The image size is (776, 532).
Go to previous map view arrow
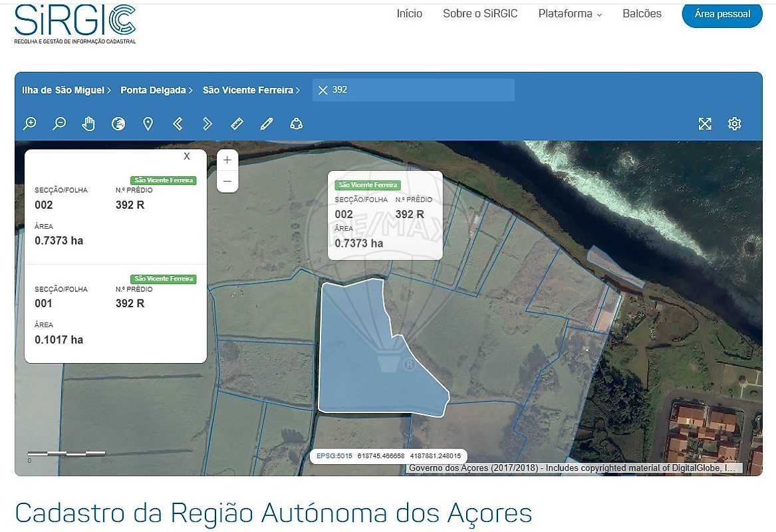tap(178, 124)
